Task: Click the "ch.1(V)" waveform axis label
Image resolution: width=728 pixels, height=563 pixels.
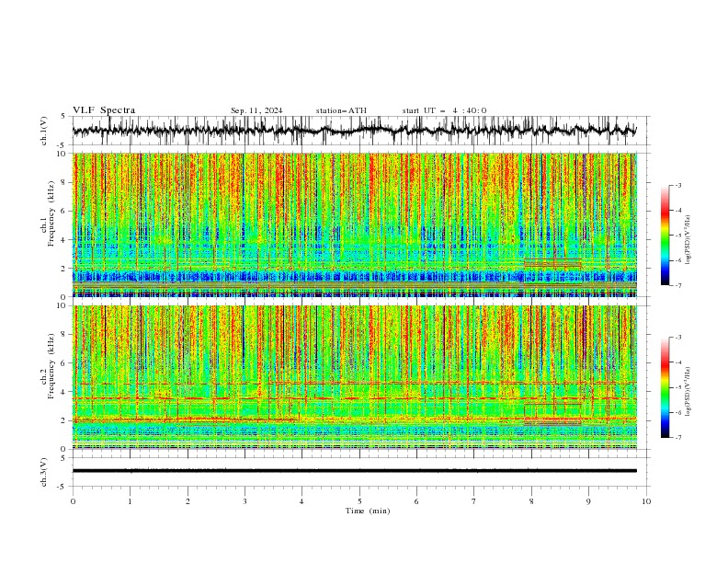Action: 44,131
